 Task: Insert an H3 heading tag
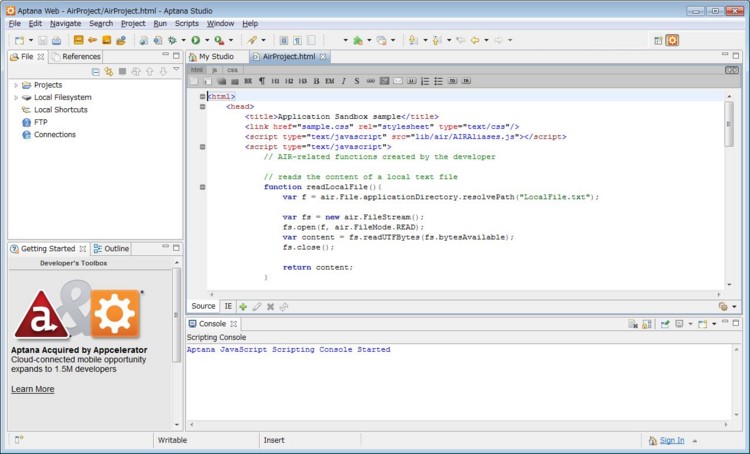pyautogui.click(x=302, y=81)
